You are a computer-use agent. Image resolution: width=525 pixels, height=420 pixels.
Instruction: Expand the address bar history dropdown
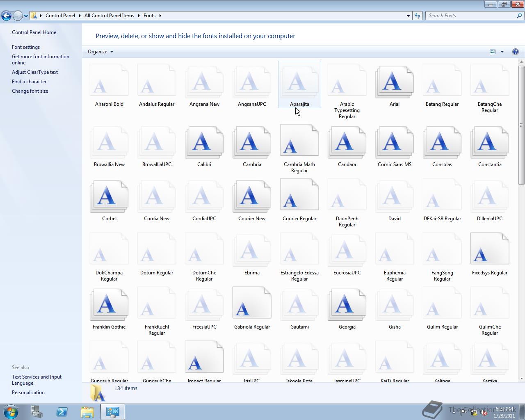point(408,16)
